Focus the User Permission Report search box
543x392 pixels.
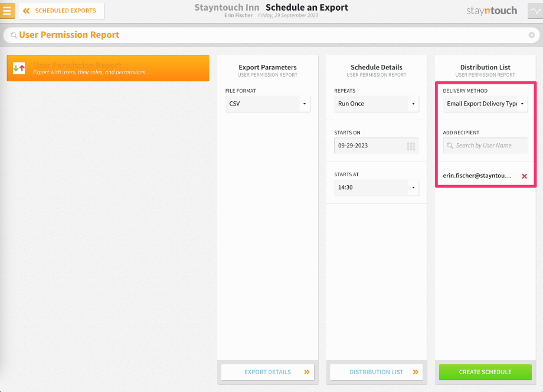tap(271, 35)
